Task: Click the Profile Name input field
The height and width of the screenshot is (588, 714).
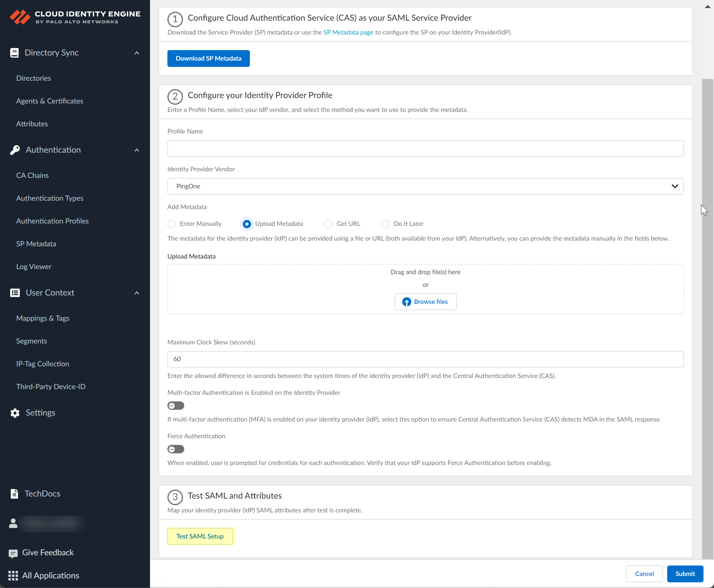Action: (425, 149)
